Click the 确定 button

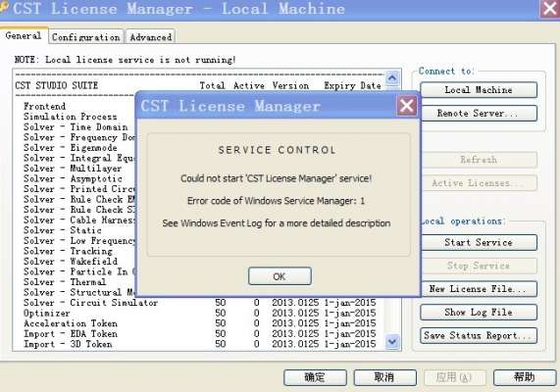point(315,377)
